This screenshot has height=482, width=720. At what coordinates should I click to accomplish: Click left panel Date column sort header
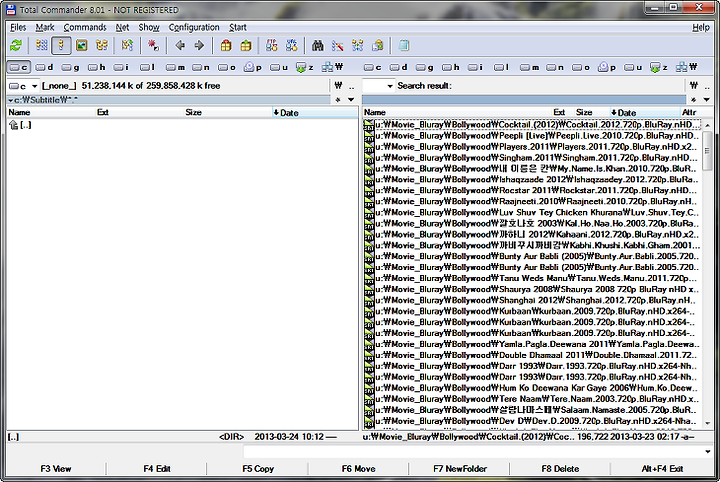(314, 112)
